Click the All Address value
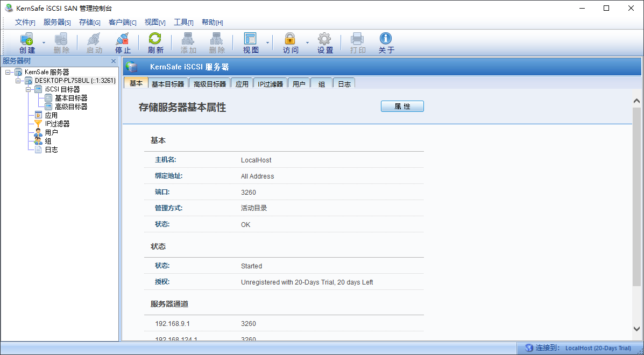The height and width of the screenshot is (355, 644). point(257,176)
